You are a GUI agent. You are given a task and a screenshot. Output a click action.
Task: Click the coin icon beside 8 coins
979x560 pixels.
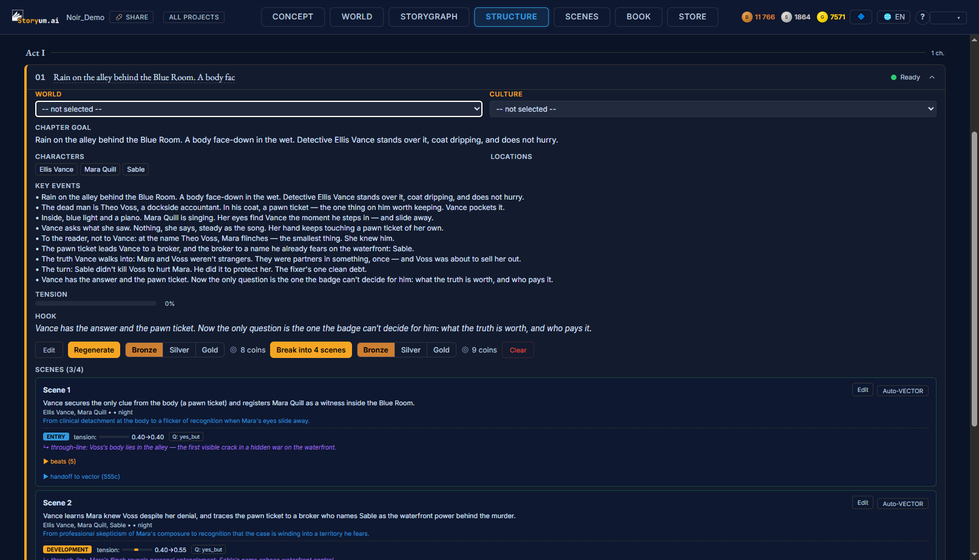click(x=233, y=350)
